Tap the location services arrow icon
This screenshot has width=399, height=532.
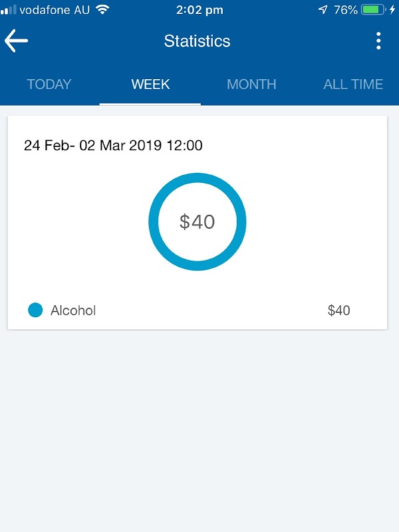click(323, 9)
